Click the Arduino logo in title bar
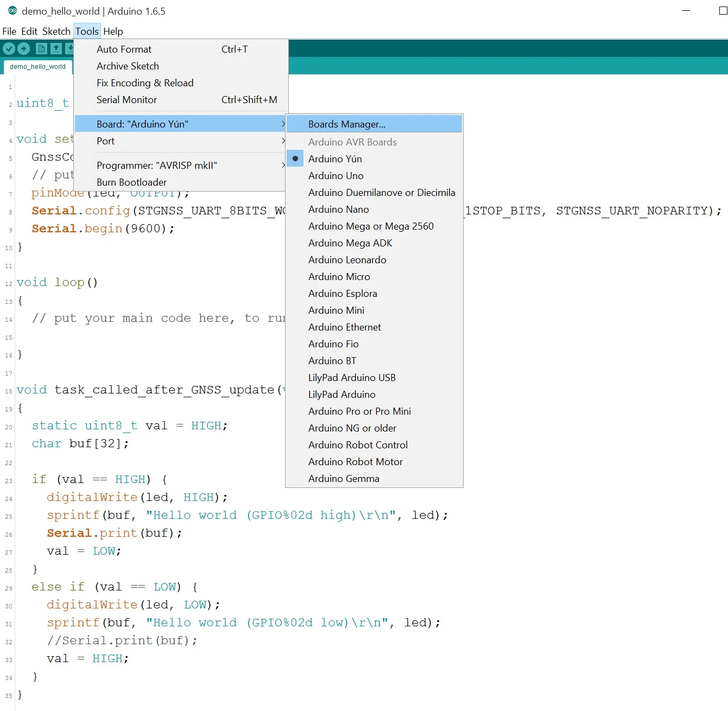The height and width of the screenshot is (711, 728). tap(12, 11)
